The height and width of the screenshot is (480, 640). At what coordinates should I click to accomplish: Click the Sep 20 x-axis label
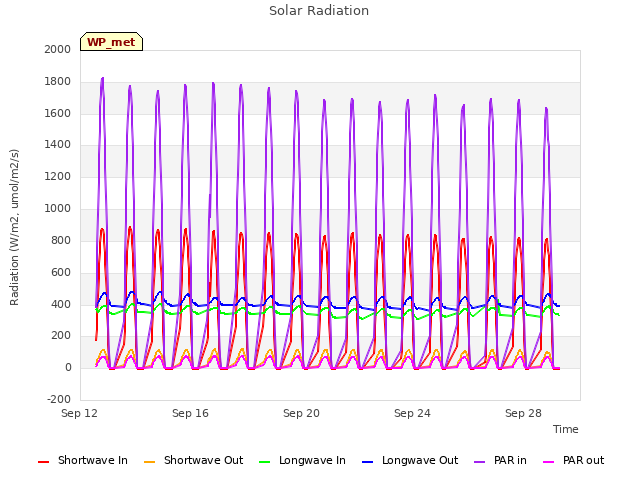pos(301,413)
